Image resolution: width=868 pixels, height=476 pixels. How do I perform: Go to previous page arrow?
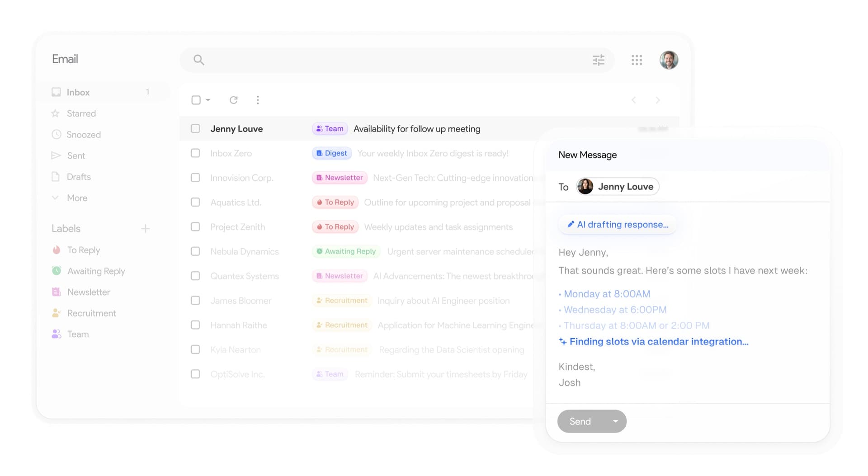pyautogui.click(x=634, y=100)
